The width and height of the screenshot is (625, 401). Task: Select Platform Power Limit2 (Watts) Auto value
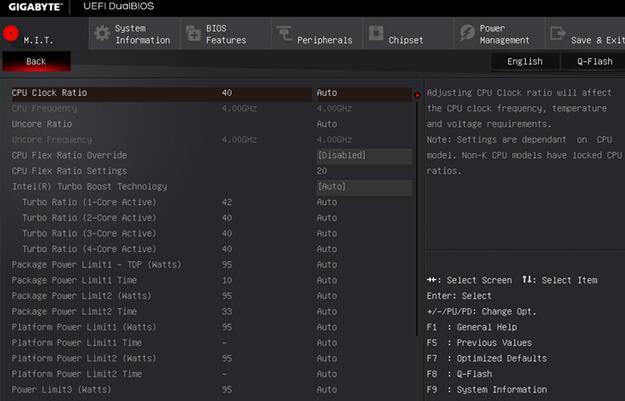point(326,358)
